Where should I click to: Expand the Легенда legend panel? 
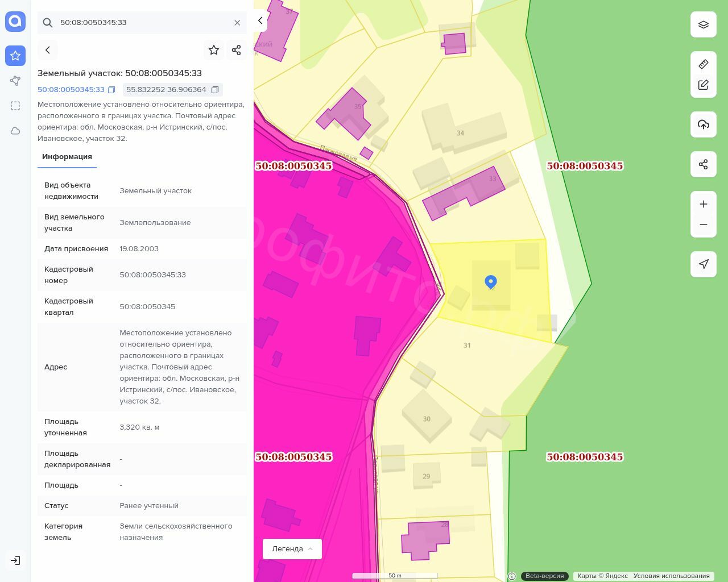click(292, 549)
